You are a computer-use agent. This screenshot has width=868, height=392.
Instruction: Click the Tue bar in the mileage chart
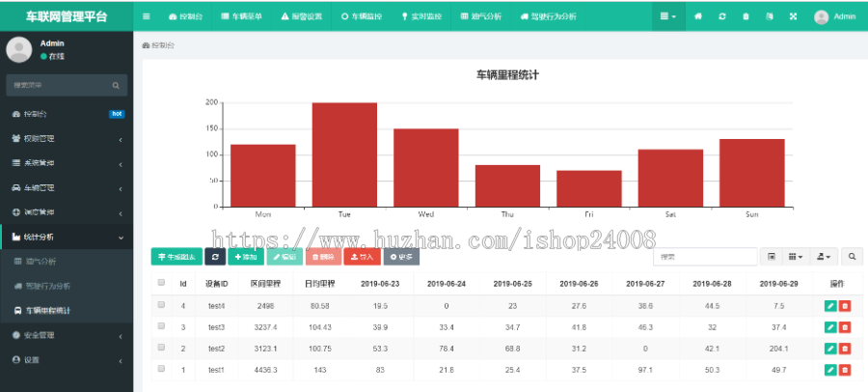[x=344, y=154]
